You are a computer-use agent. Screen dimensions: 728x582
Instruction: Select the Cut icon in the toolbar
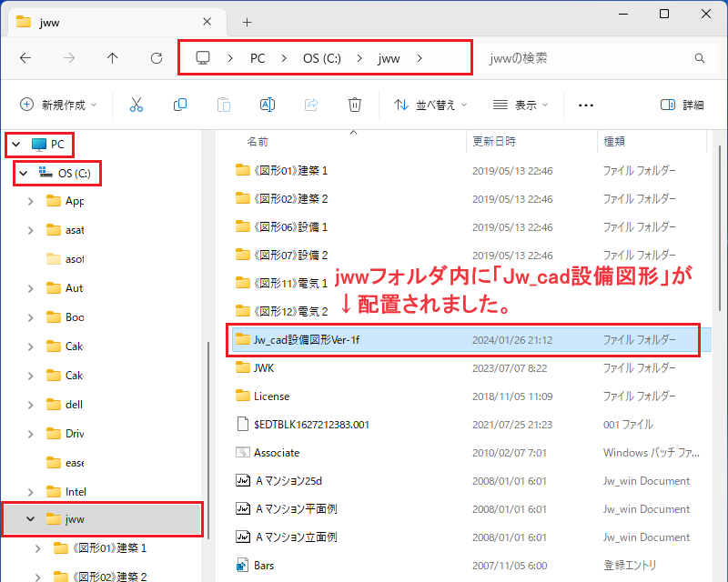(136, 105)
